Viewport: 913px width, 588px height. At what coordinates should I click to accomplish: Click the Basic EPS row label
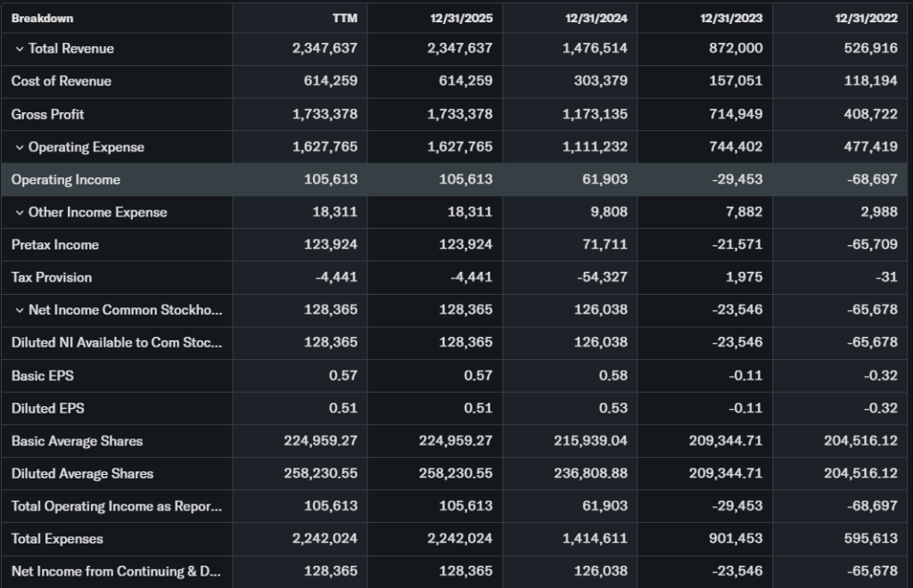point(43,376)
